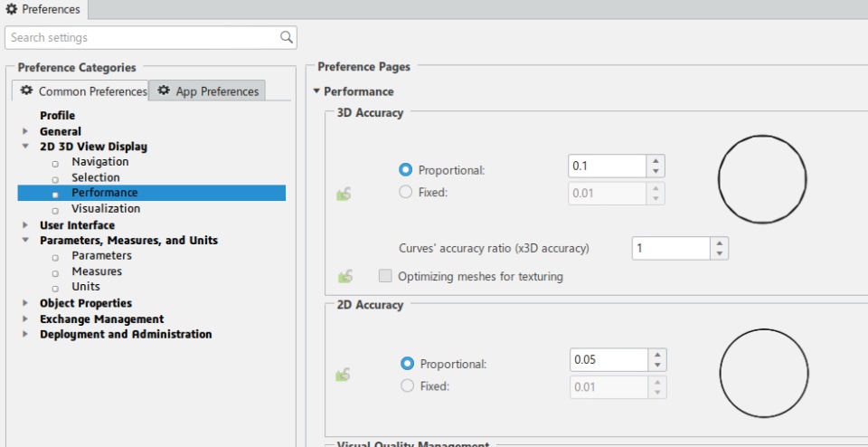Expand the Exchange Management category
Screen dimensions: 868x447
click(26, 319)
